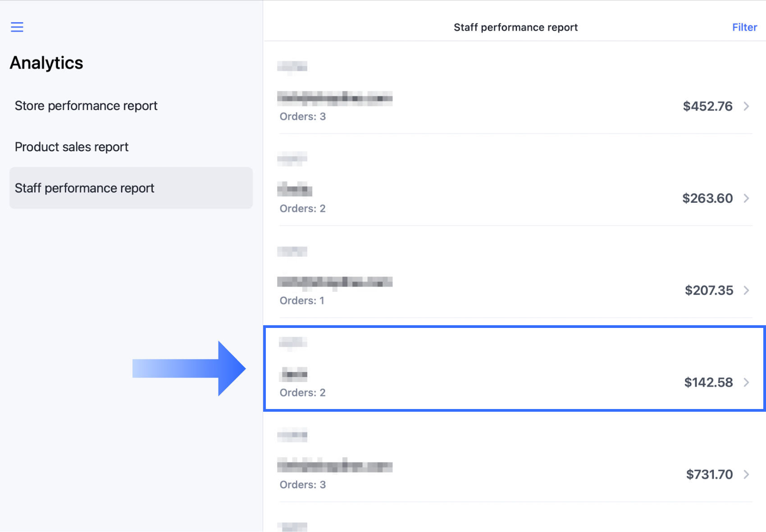Click Orders: 3 label beside $452.76

tap(302, 117)
